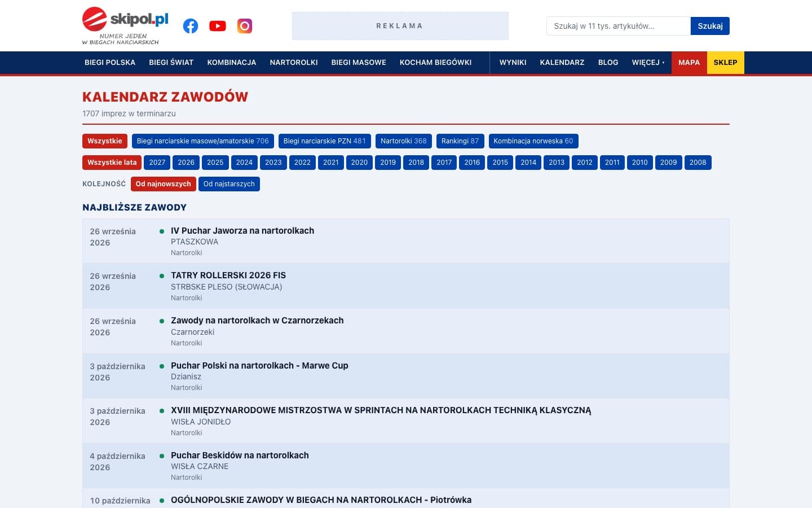Filter calendar to year 2019

(388, 163)
